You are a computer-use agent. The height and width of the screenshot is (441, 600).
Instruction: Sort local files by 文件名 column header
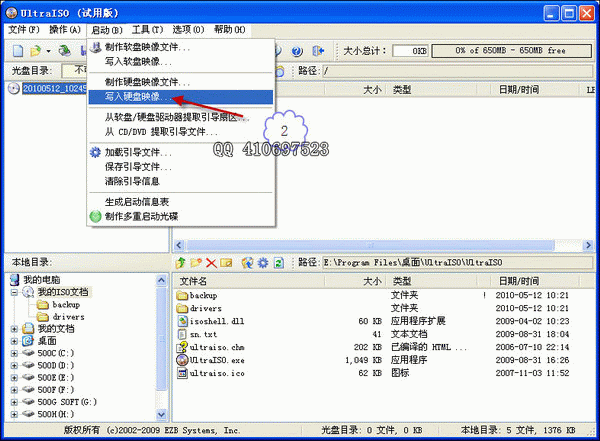pyautogui.click(x=249, y=281)
